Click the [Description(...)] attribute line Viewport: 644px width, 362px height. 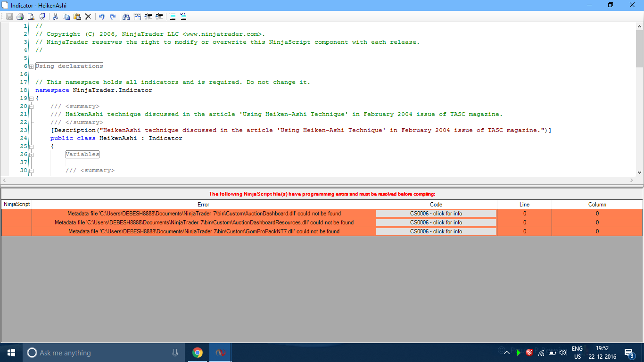(x=301, y=130)
